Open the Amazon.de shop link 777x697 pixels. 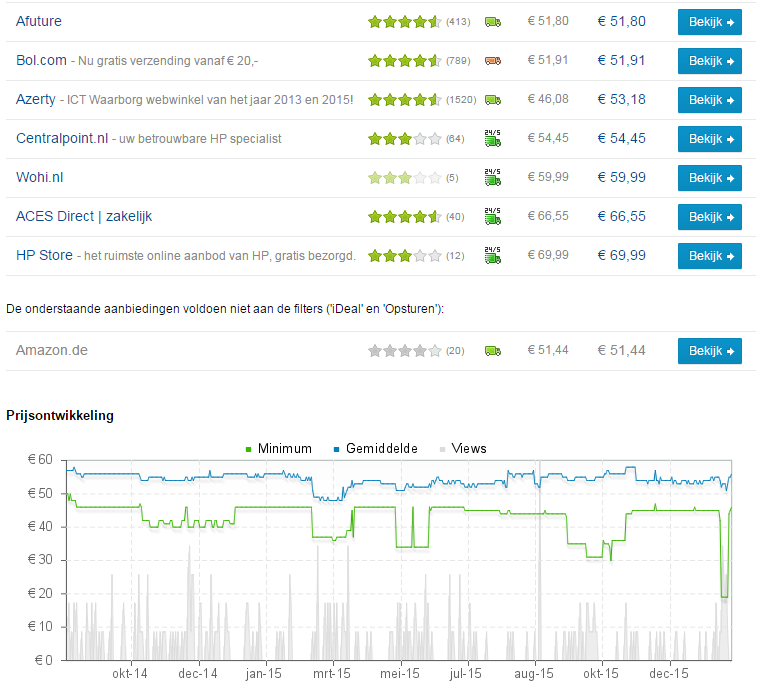pyautogui.click(x=52, y=350)
